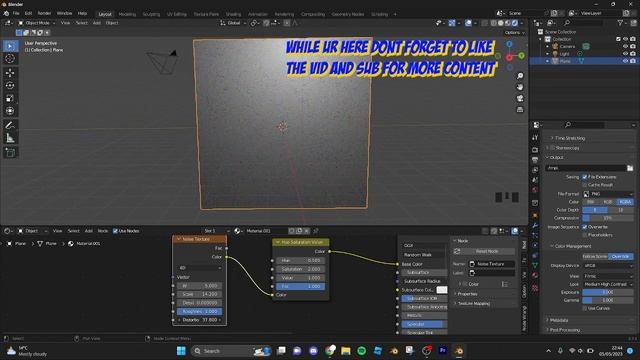
Task: Hide the Camera object with eye icon
Action: 625,47
